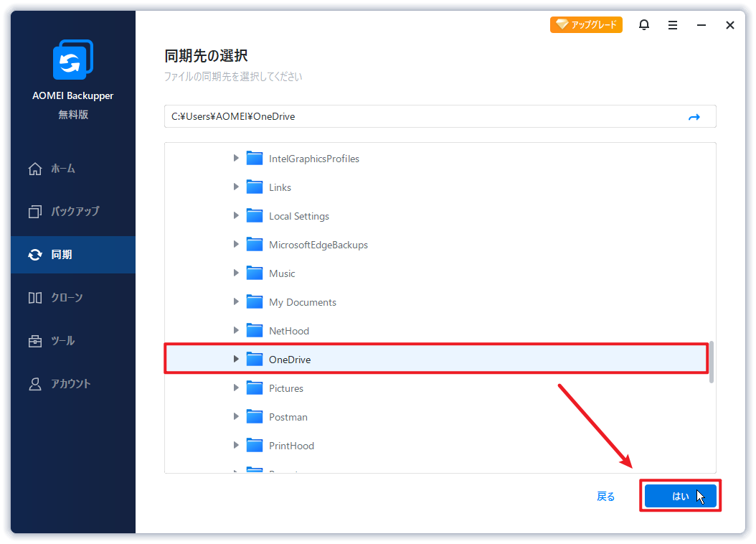
Task: Expand the My Documents folder node
Action: 236,301
